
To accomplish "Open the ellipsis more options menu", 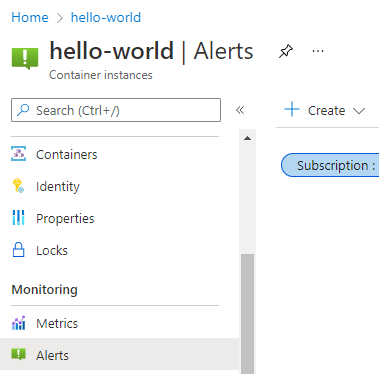I will [x=318, y=51].
